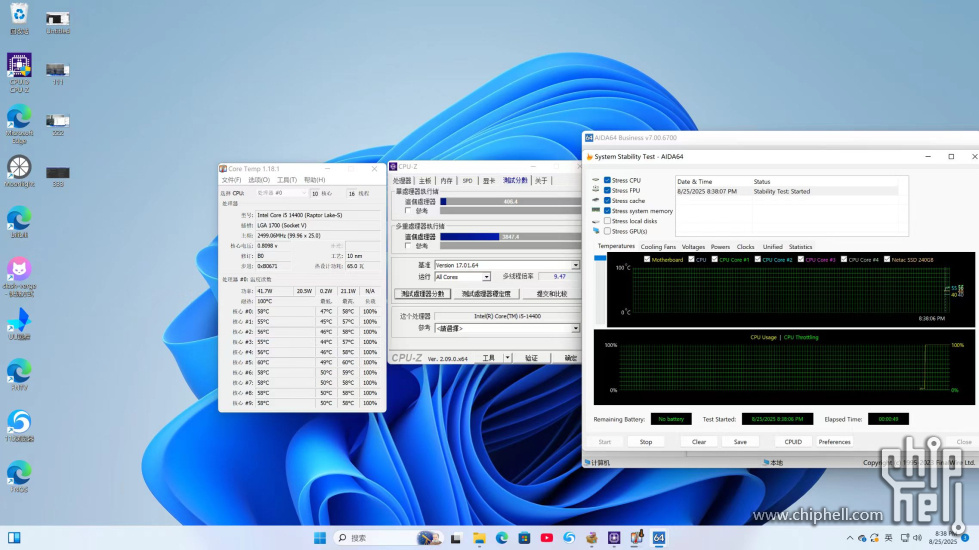Click the Stop button in AIDA64
979x550 pixels.
(x=646, y=442)
